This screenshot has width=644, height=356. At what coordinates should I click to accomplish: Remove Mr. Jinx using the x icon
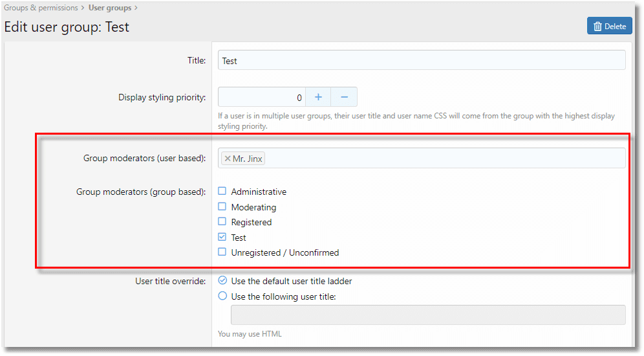tap(228, 159)
